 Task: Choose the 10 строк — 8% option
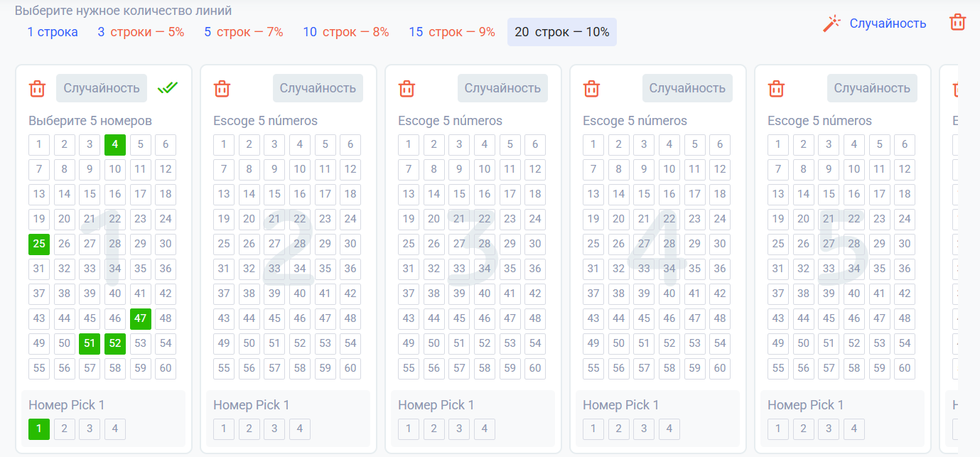tap(345, 32)
